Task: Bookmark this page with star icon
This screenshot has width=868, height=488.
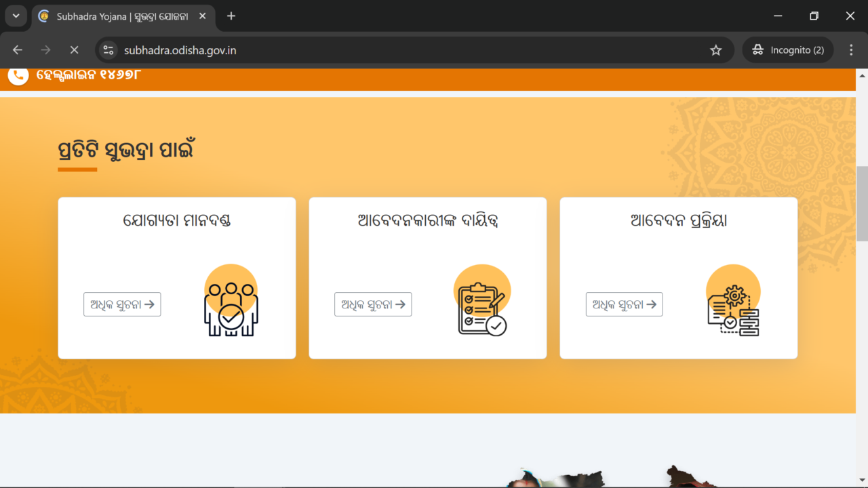Action: pyautogui.click(x=715, y=50)
